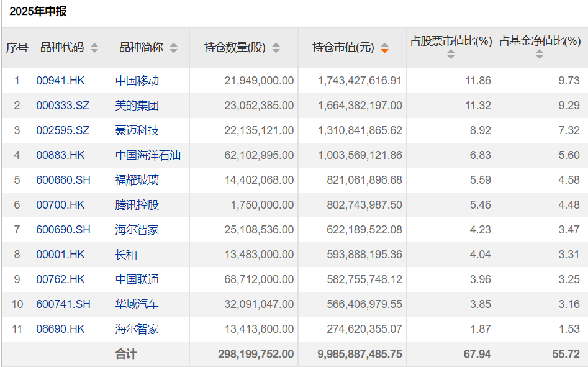Click sort icon next to 品种代码 header
The image size is (588, 367).
tap(94, 48)
